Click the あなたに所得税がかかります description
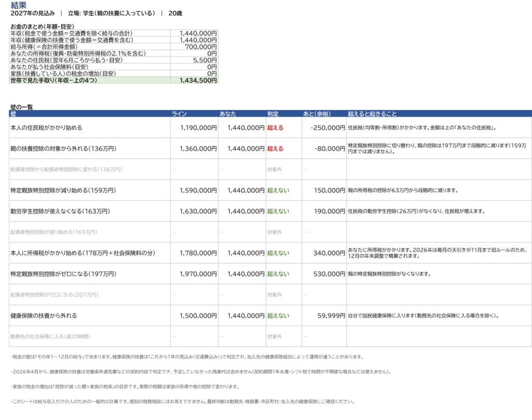This screenshot has height=420, width=532. click(x=437, y=253)
